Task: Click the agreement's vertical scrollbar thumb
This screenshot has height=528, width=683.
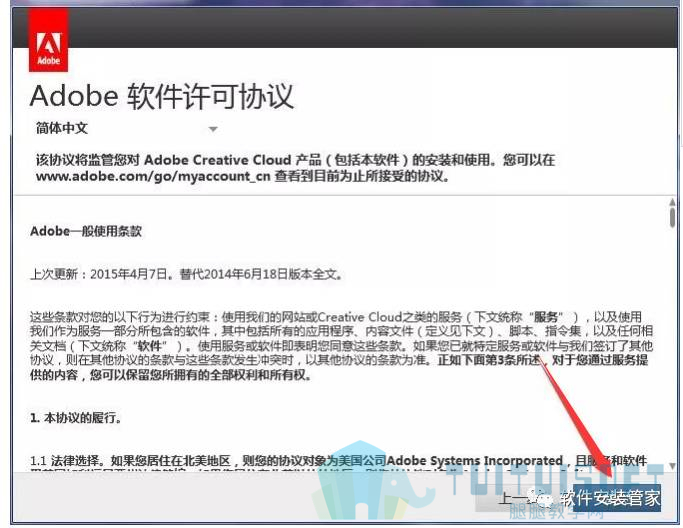Action: click(672, 217)
